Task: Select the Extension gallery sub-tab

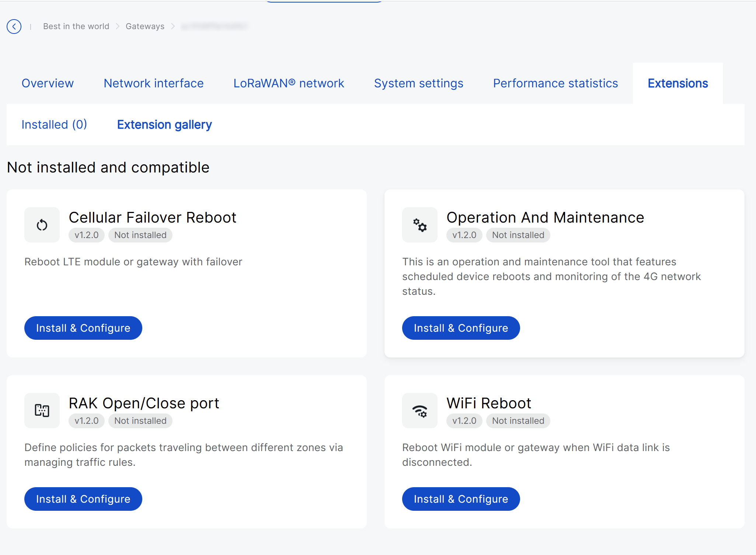Action: click(x=164, y=125)
